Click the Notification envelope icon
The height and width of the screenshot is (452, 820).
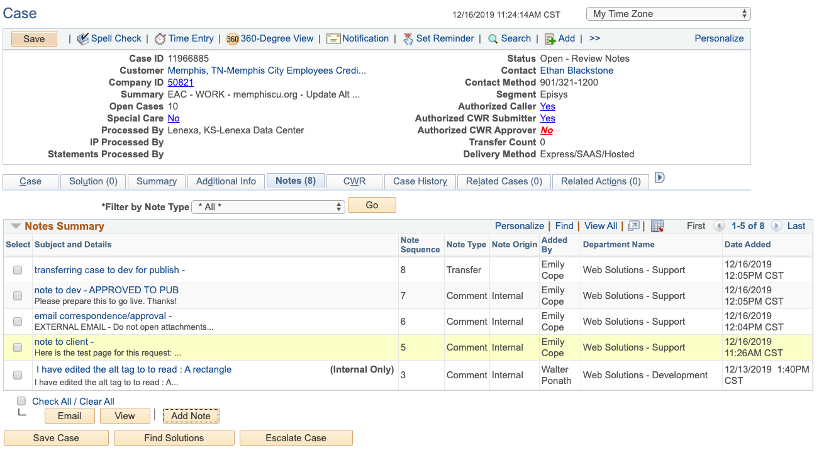click(334, 39)
